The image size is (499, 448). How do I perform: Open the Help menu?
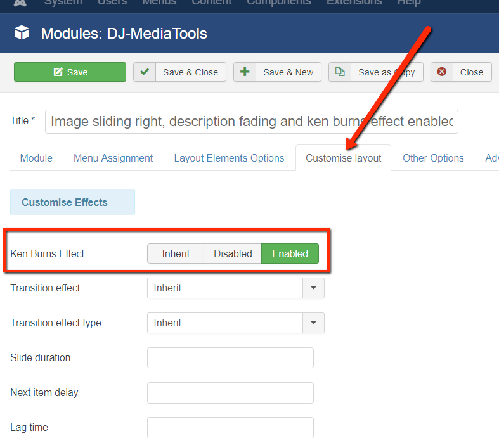tap(409, 3)
